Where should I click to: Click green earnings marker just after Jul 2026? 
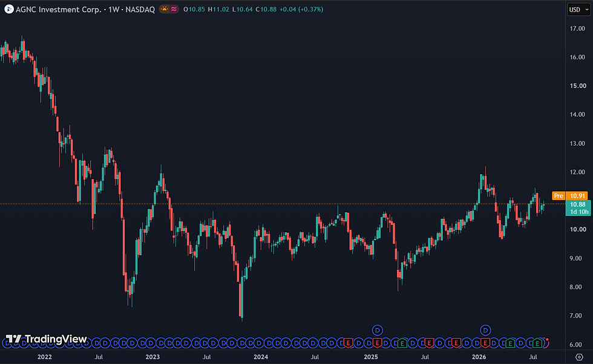tap(537, 343)
